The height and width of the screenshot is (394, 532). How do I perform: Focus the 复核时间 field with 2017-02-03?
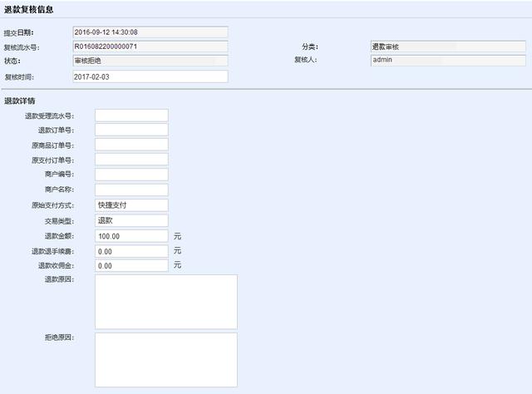click(150, 76)
